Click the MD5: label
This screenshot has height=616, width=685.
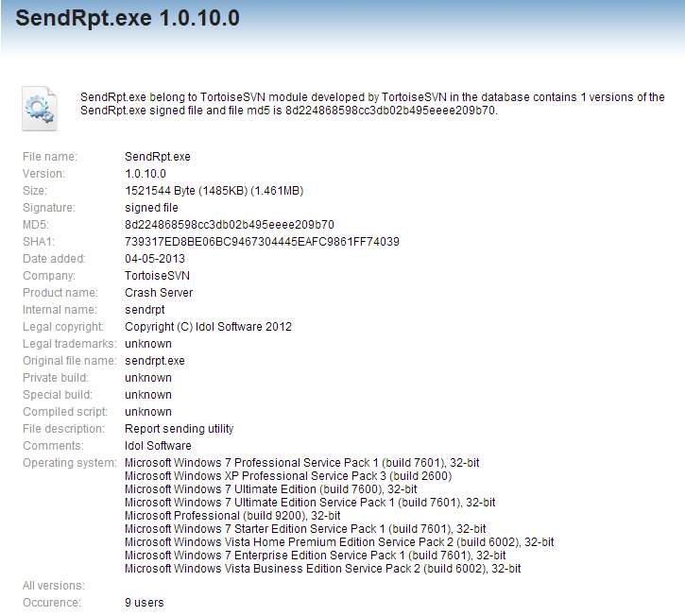pyautogui.click(x=36, y=225)
